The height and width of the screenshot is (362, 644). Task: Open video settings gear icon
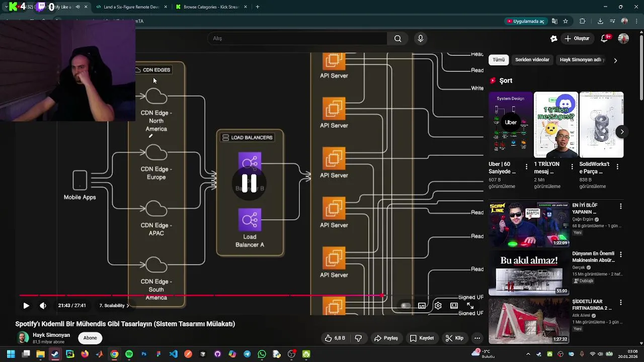pos(438,306)
